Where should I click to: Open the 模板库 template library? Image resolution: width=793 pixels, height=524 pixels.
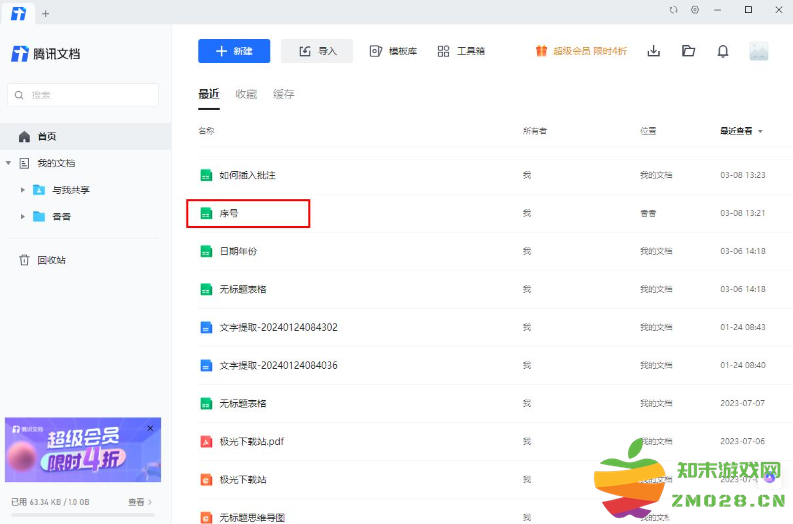tap(393, 51)
